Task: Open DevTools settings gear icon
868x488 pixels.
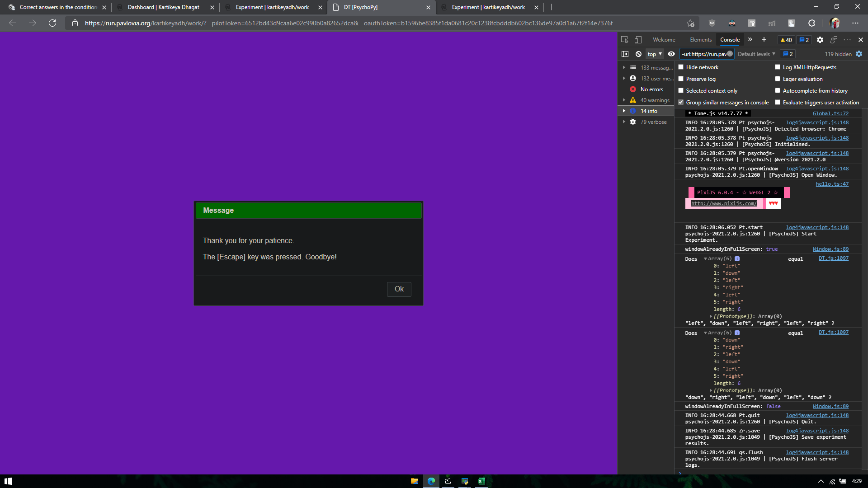Action: [x=820, y=40]
